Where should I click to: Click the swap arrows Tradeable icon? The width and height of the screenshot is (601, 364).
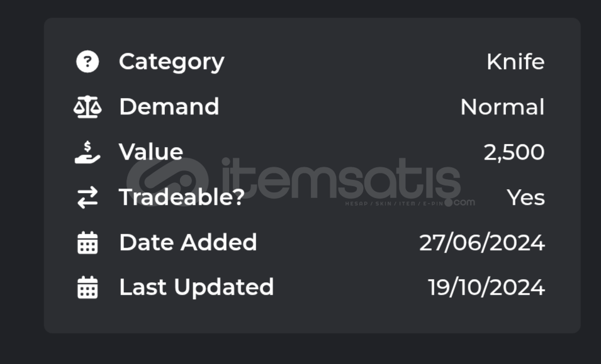coord(87,197)
